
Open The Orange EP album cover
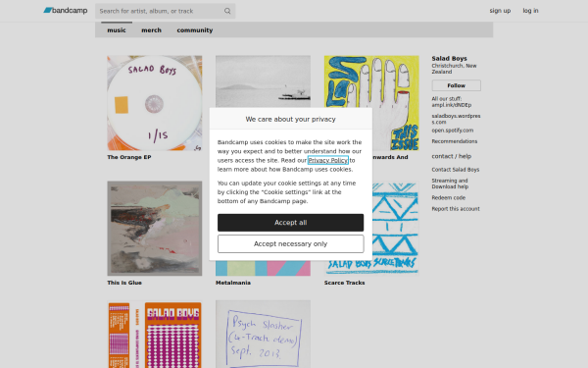155,103
